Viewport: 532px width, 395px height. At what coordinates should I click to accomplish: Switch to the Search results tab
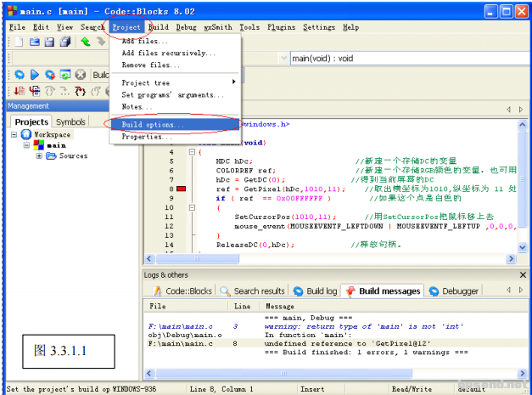click(x=253, y=291)
